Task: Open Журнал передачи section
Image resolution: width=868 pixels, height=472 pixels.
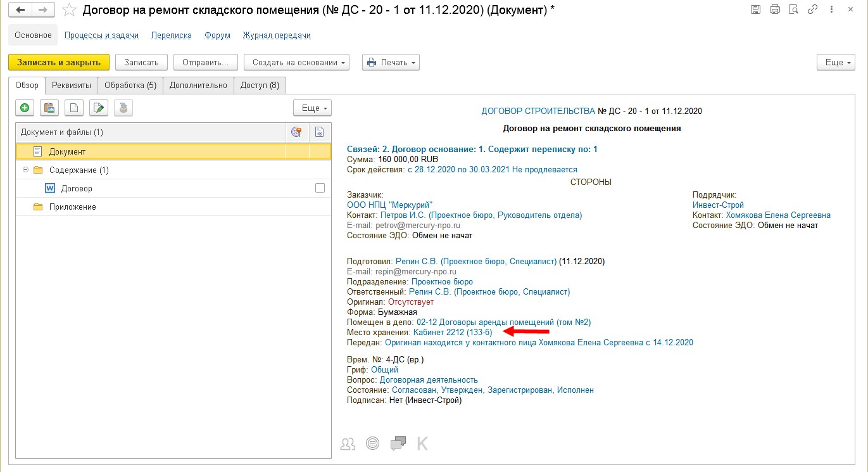Action: click(277, 35)
